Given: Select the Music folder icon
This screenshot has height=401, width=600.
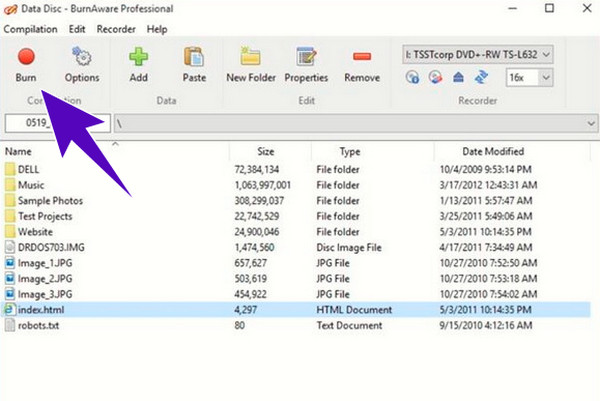Looking at the screenshot, I should point(10,185).
